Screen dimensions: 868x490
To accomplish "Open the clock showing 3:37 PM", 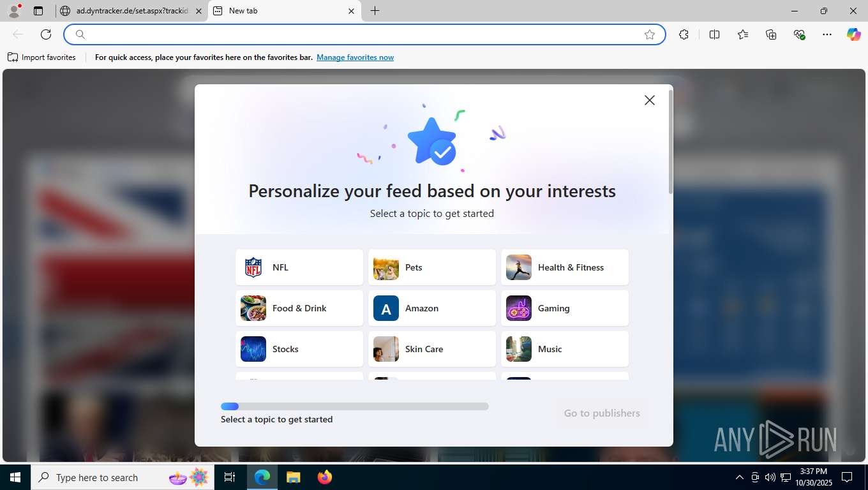I will (x=813, y=477).
